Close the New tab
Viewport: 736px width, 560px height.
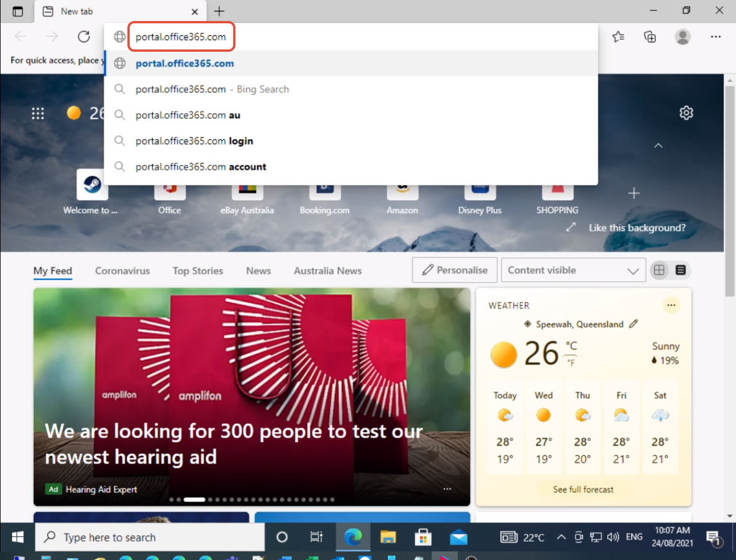coord(195,11)
